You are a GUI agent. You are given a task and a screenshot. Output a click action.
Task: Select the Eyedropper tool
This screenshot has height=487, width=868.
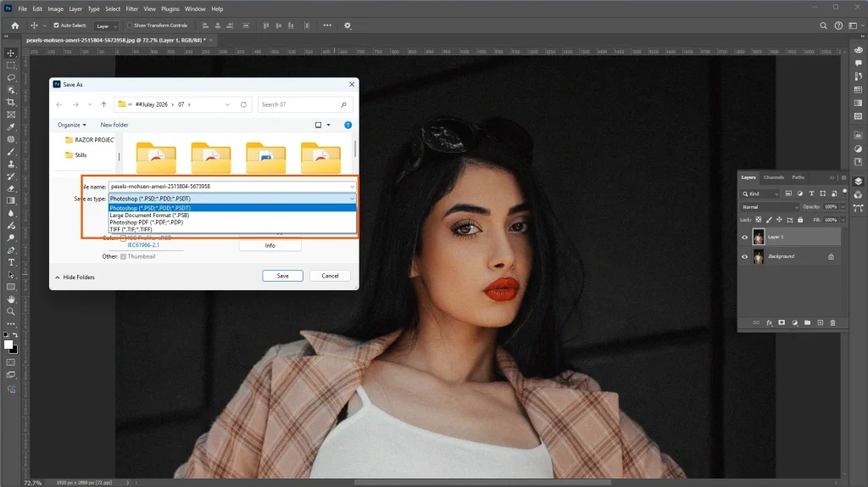click(10, 127)
